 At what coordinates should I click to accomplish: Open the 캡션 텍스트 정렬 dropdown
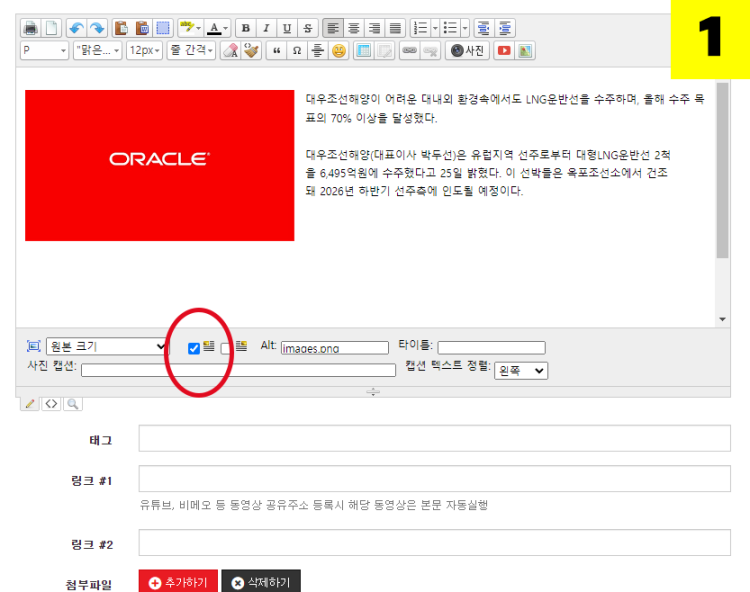pyautogui.click(x=521, y=370)
